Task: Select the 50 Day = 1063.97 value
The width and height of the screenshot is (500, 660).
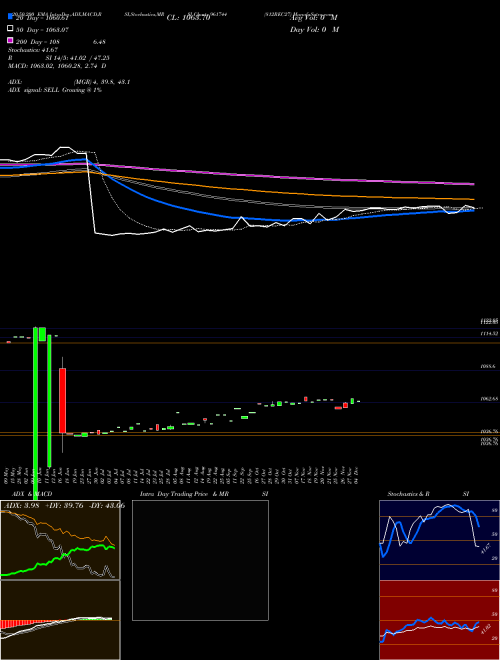Action: click(x=42, y=30)
